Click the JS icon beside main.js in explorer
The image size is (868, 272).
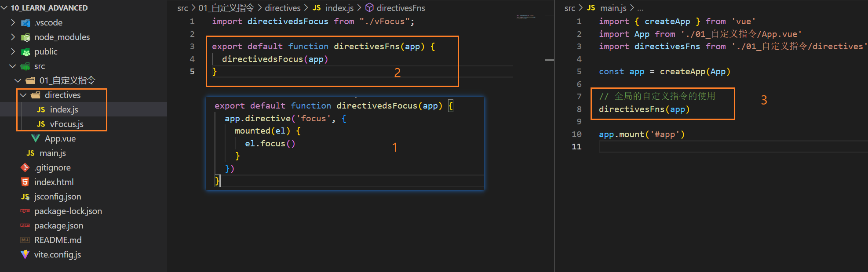coord(30,153)
